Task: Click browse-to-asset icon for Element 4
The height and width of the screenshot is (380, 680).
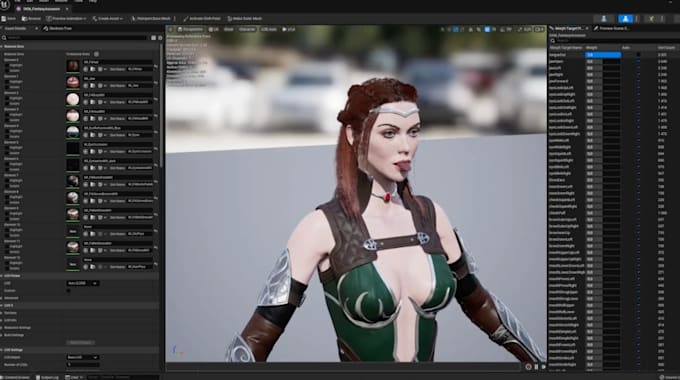Action: pyautogui.click(x=93, y=135)
